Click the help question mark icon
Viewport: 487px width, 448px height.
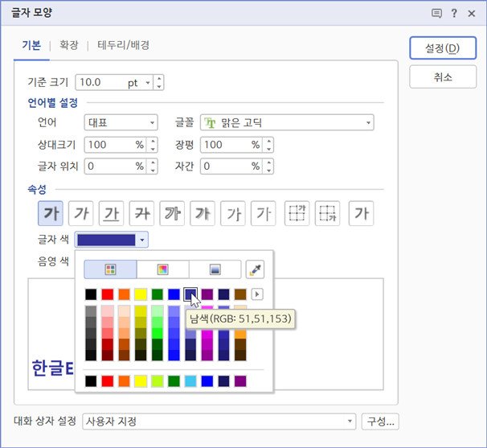[454, 13]
